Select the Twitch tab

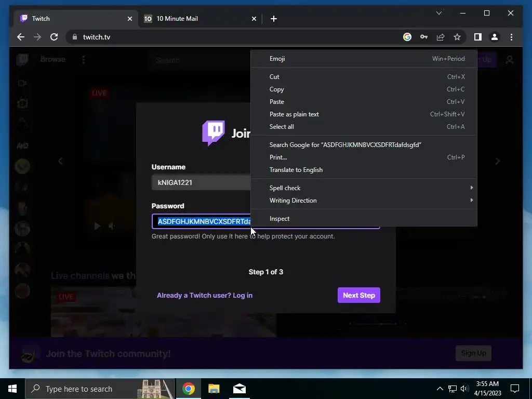click(x=76, y=19)
